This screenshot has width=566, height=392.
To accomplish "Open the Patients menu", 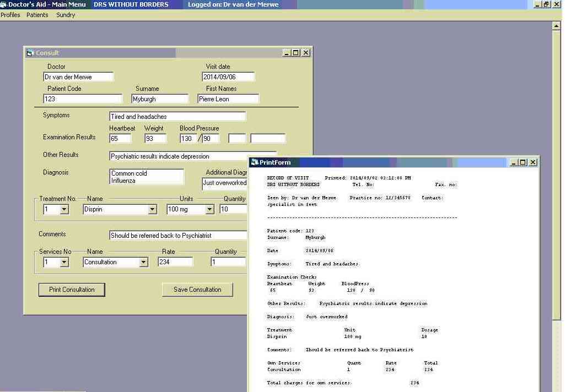I will [37, 15].
